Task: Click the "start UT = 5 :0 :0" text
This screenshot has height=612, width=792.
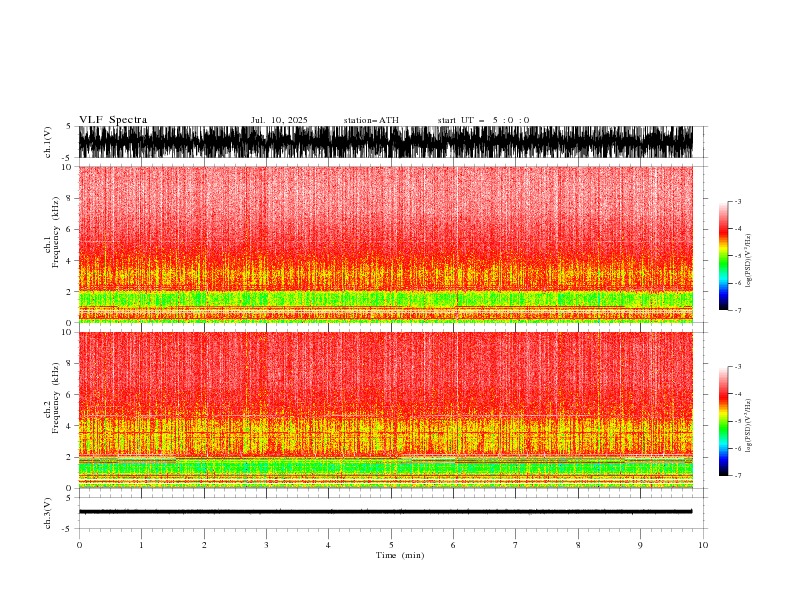Action: pos(483,120)
